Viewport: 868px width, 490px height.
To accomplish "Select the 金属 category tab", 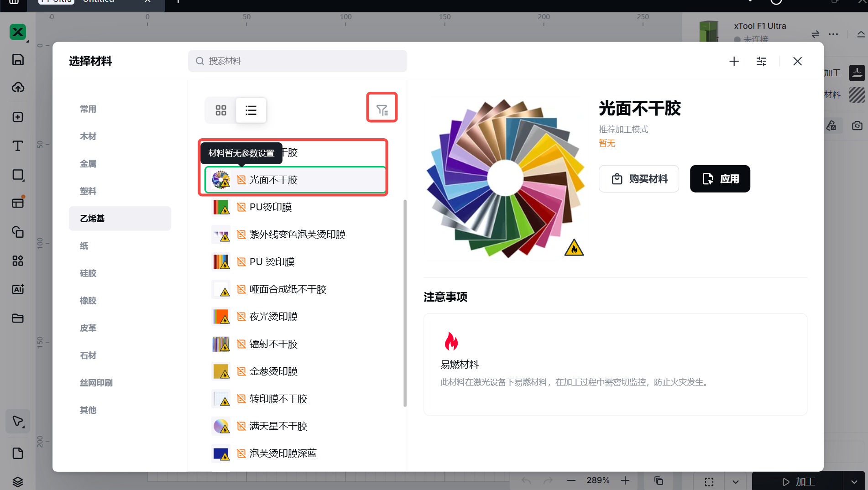I will click(x=88, y=164).
